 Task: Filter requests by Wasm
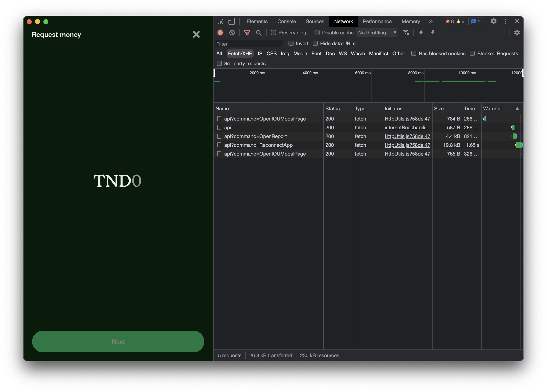point(358,54)
